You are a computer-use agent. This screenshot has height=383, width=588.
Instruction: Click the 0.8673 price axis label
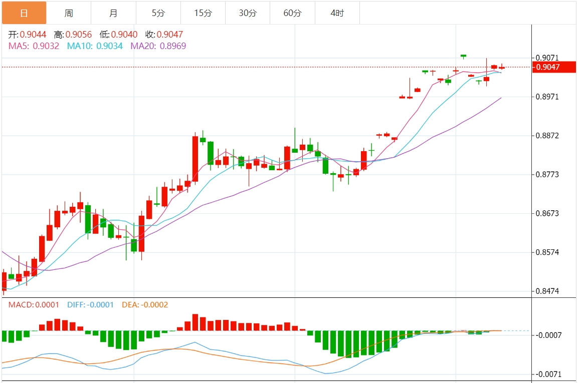click(547, 213)
